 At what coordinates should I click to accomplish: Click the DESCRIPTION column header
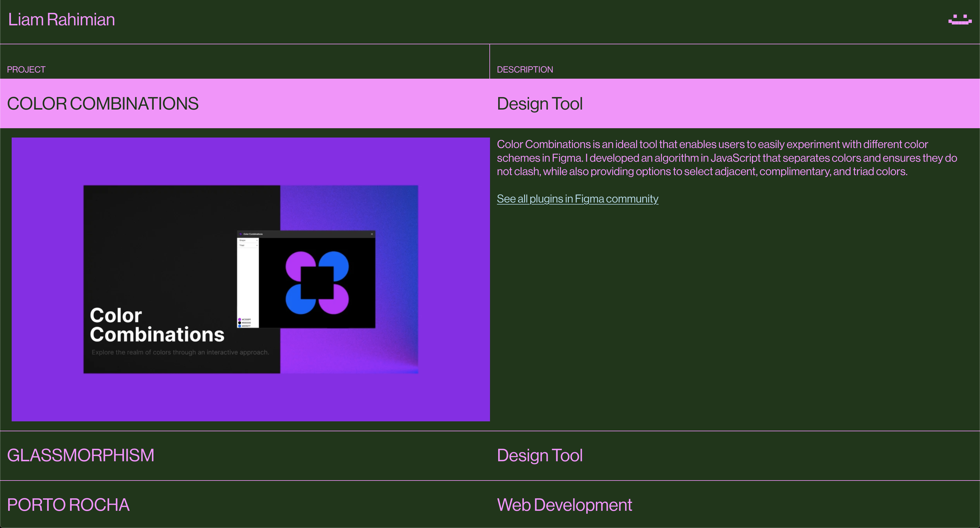(x=525, y=70)
